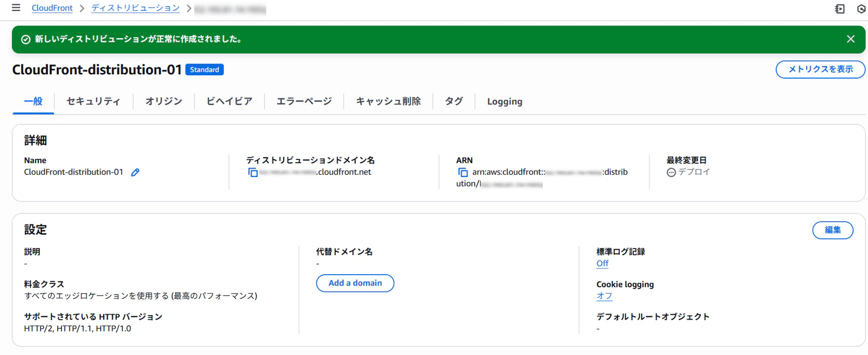Switch to the Logging tab
The image size is (868, 355).
coord(505,101)
